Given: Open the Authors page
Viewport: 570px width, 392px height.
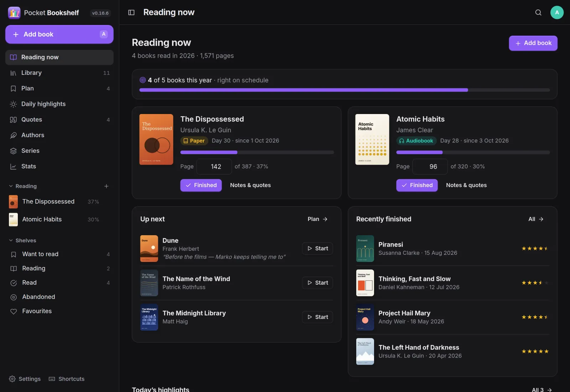Looking at the screenshot, I should click(x=59, y=135).
